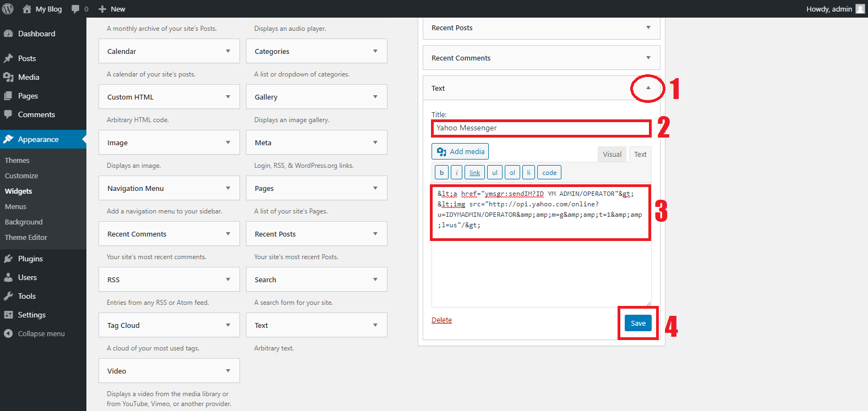Image resolution: width=868 pixels, height=411 pixels.
Task: Collapse the admin sidebar menu
Action: (x=41, y=333)
